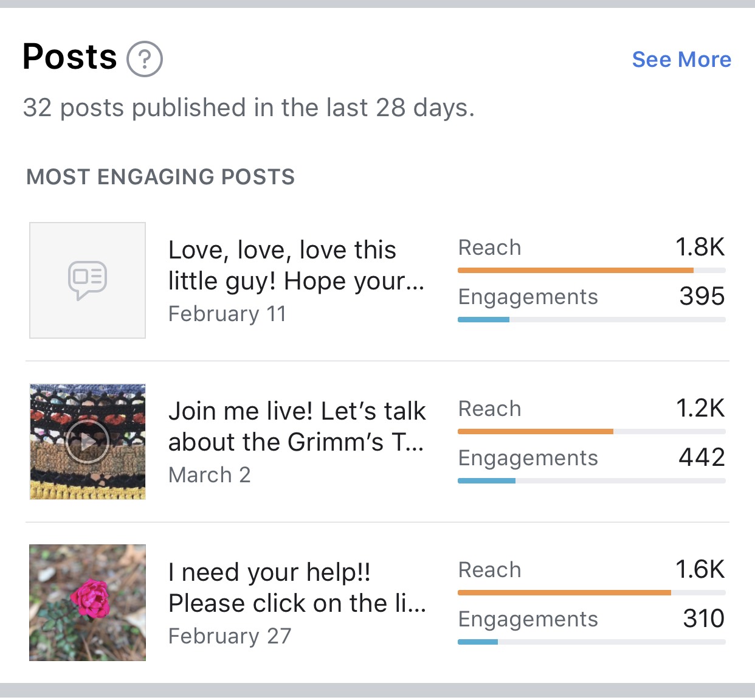Open the 'Join me live!' post title
755x700 pixels.
[297, 427]
